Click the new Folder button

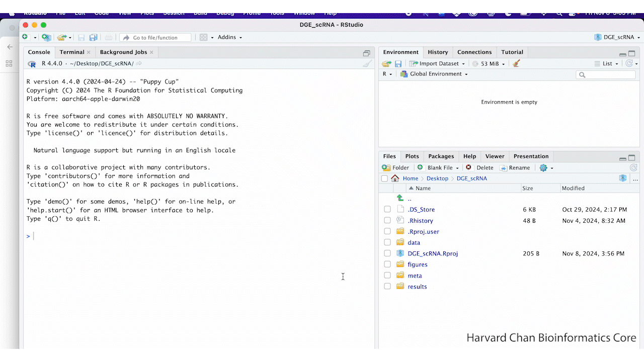point(395,167)
